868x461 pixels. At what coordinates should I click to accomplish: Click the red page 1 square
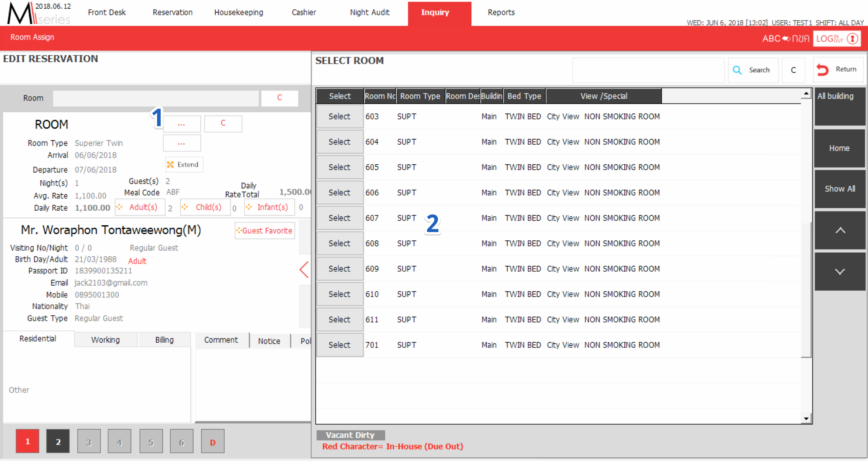tap(27, 441)
